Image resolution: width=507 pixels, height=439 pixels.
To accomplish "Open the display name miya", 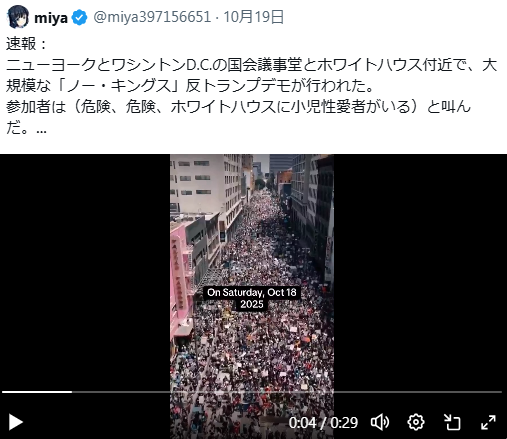I will click(51, 17).
